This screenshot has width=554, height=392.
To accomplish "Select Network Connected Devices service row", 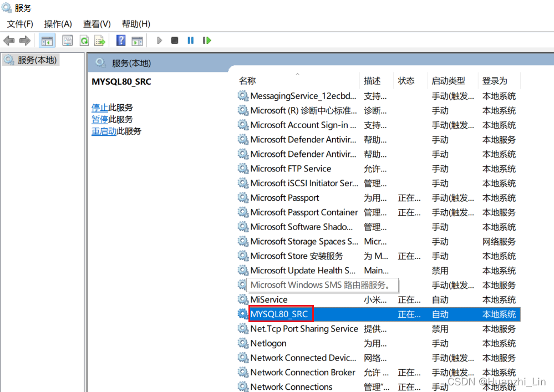I will tap(378, 358).
